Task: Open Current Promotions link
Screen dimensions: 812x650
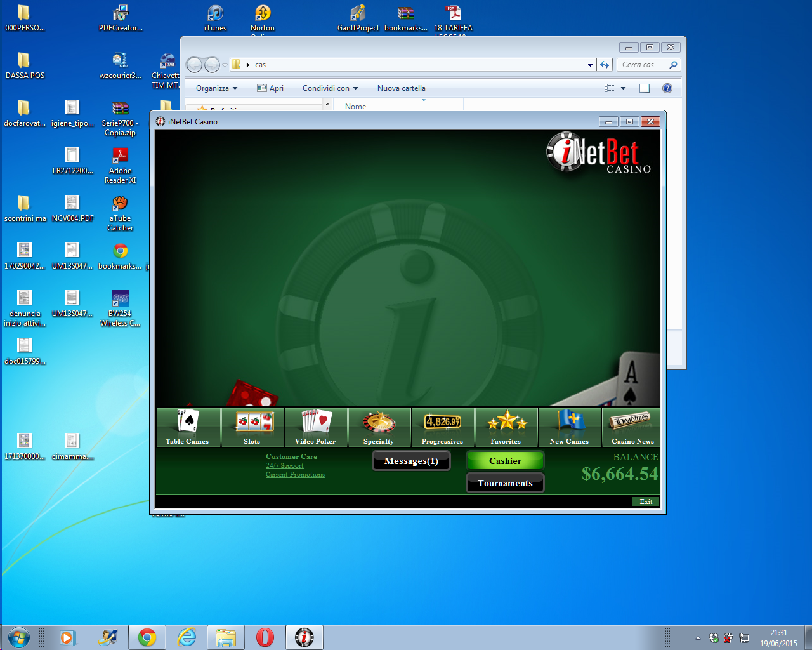Action: click(295, 474)
